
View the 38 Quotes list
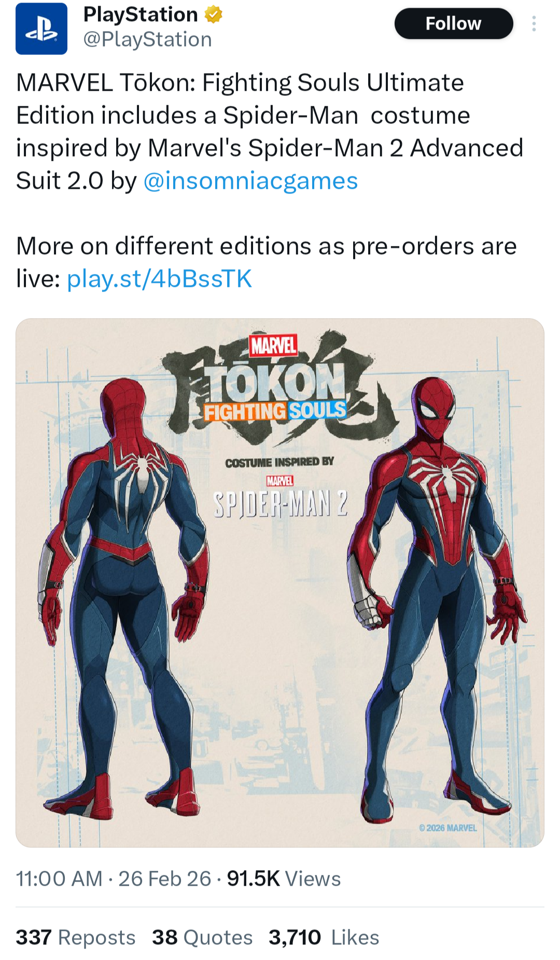coord(202,938)
